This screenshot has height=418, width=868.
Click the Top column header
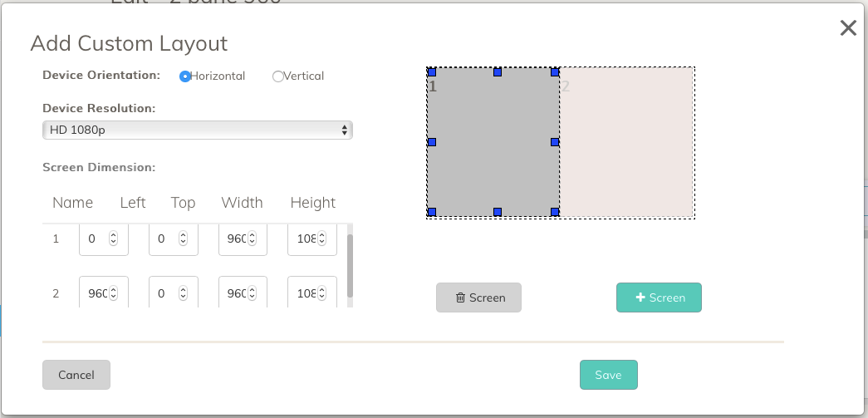click(x=183, y=204)
